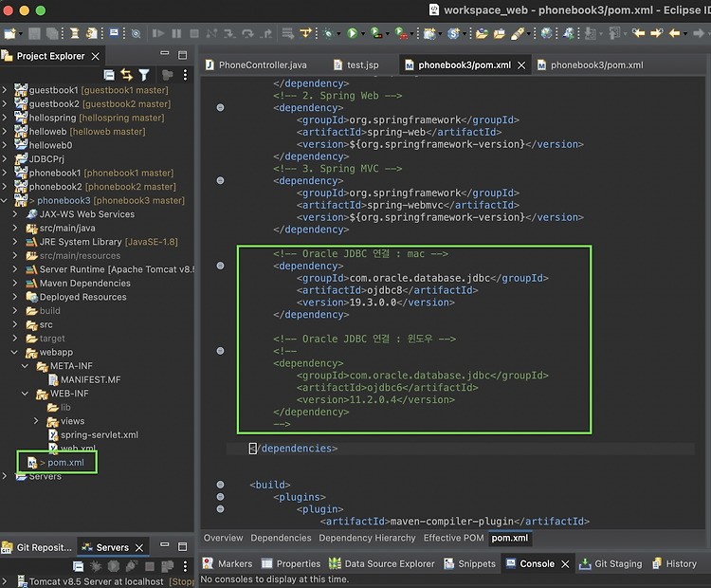Toggle fold on Oracle JDBC mac dependency

coord(221,266)
